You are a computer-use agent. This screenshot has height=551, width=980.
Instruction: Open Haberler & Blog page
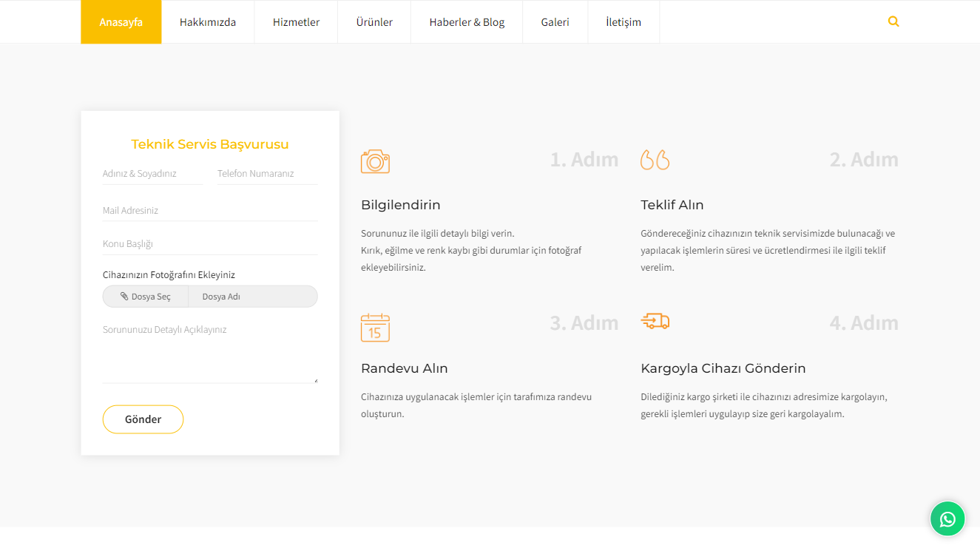[467, 22]
